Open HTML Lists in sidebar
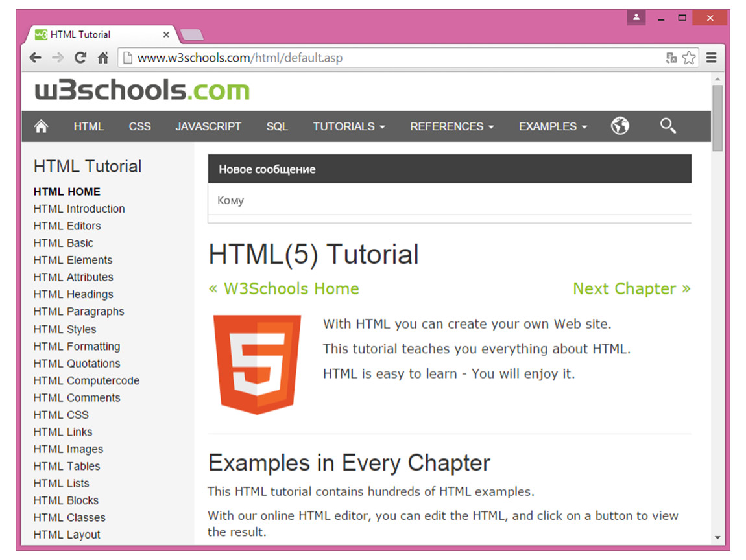This screenshot has height=560, width=746. click(x=62, y=483)
